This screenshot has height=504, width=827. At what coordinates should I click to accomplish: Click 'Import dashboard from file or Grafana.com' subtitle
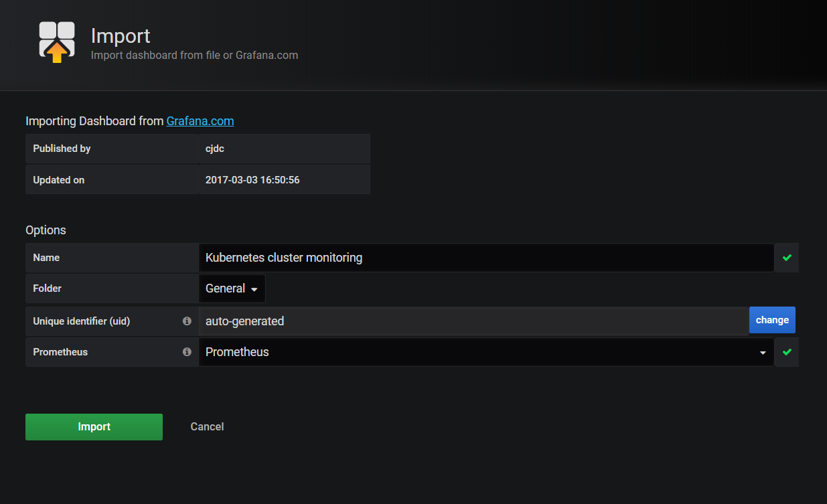[194, 56]
